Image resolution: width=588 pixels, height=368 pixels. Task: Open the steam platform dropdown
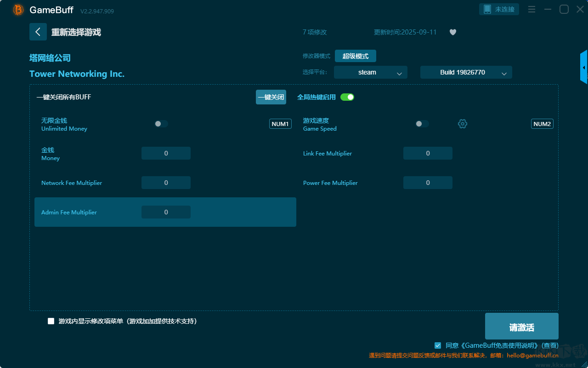pos(370,72)
